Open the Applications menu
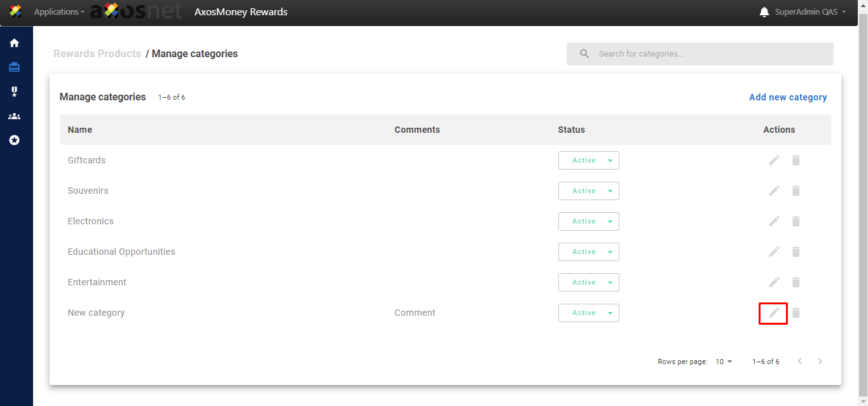This screenshot has width=868, height=406. [x=59, y=12]
